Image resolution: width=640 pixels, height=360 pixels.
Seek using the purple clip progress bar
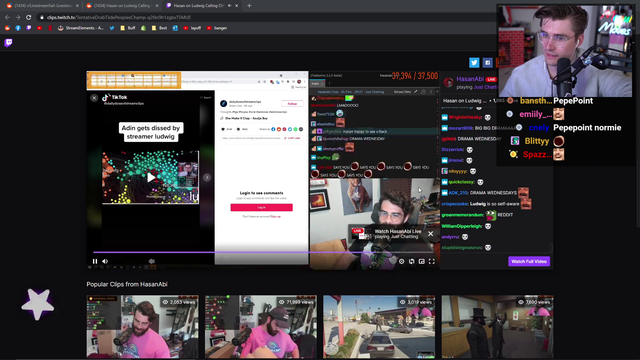coord(264,252)
